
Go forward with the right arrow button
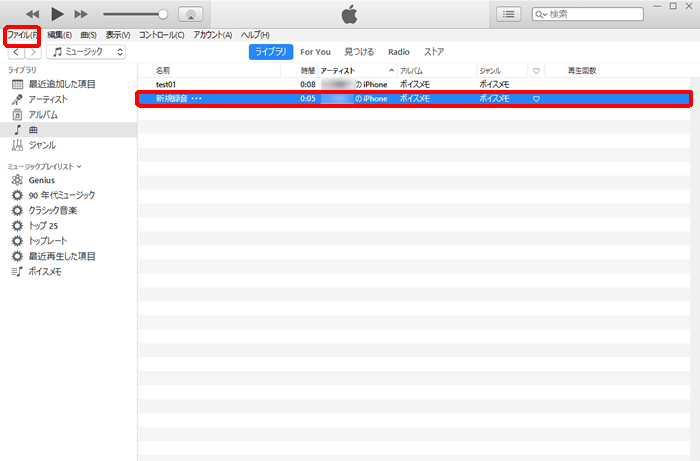(x=33, y=52)
